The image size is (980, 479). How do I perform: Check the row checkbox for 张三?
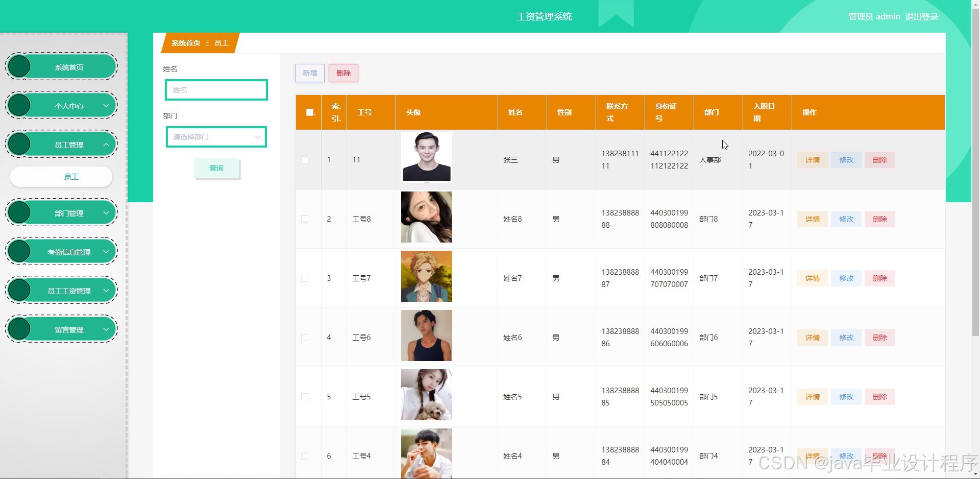[305, 160]
